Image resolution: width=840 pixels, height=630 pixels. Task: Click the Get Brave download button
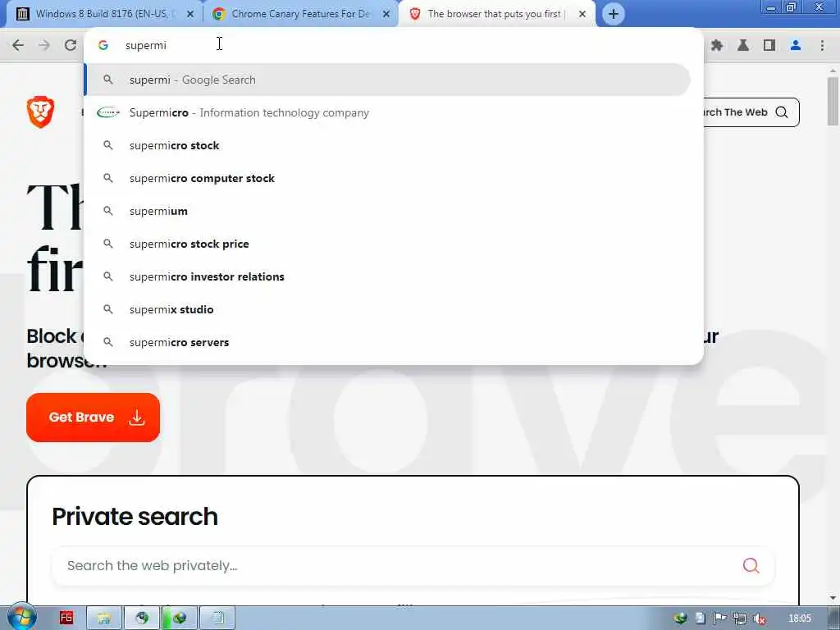[94, 418]
